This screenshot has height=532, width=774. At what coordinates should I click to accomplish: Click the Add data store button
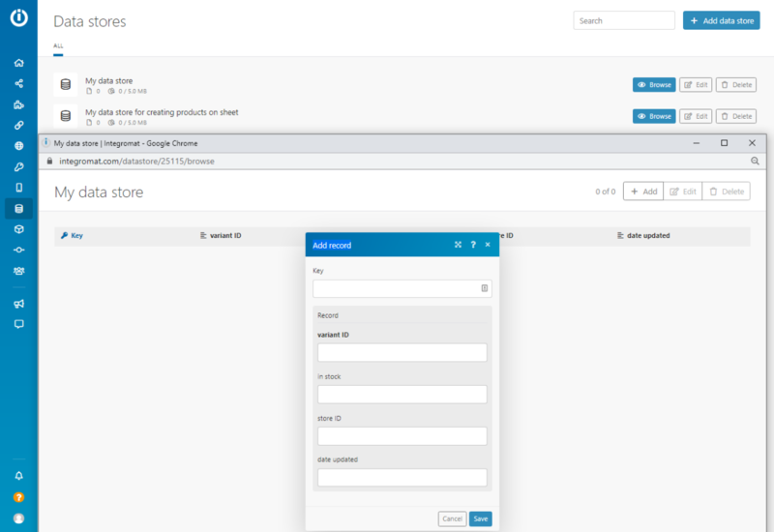tap(721, 20)
